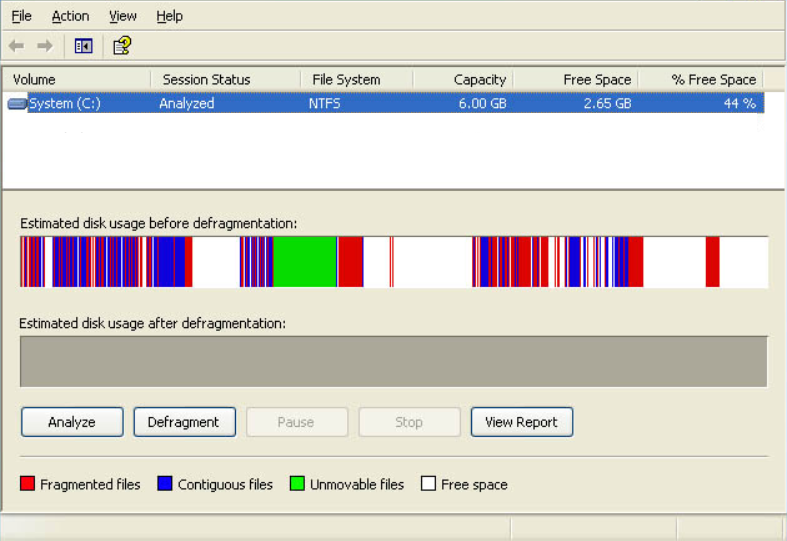Open the File menu
Image resolution: width=787 pixels, height=541 pixels.
pyautogui.click(x=22, y=16)
